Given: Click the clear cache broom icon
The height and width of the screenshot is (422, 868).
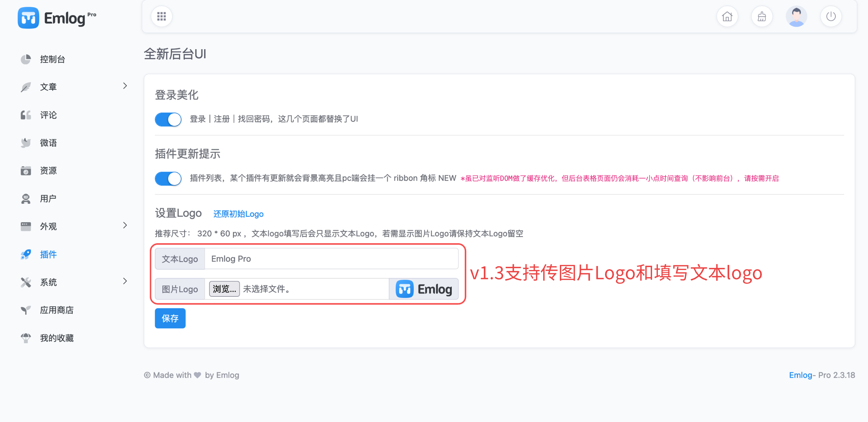Looking at the screenshot, I should (762, 16).
